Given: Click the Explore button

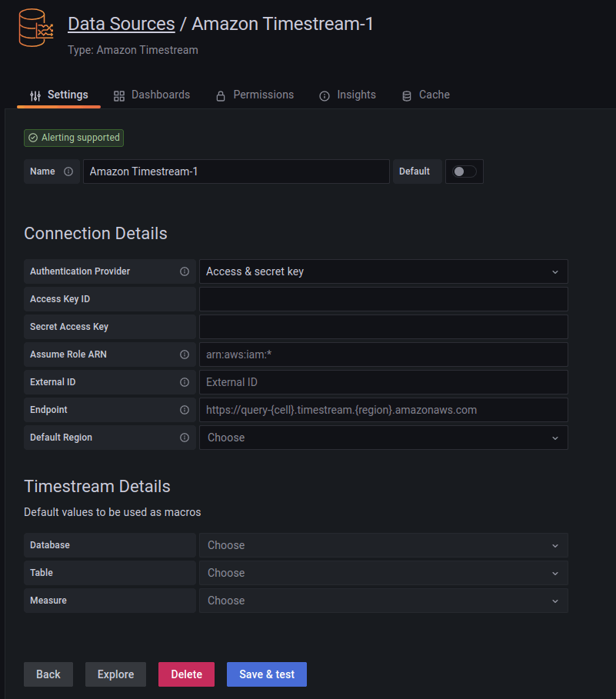Looking at the screenshot, I should [x=115, y=674].
